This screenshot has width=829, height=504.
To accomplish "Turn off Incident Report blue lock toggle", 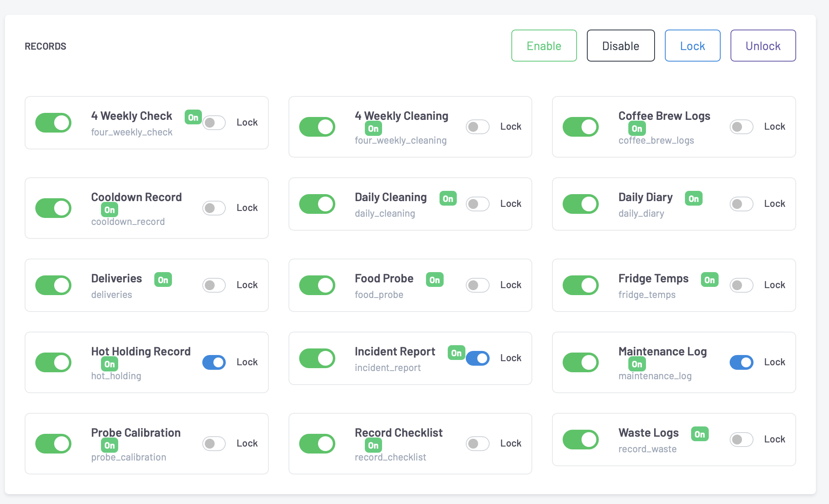I will tap(477, 358).
